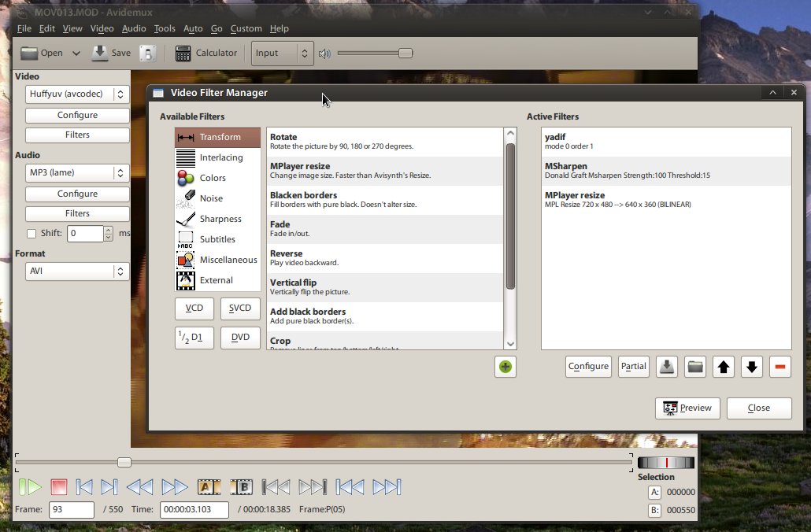Image resolution: width=811 pixels, height=532 pixels.
Task: Click the jog shuttle wheel control
Action: tap(666, 463)
